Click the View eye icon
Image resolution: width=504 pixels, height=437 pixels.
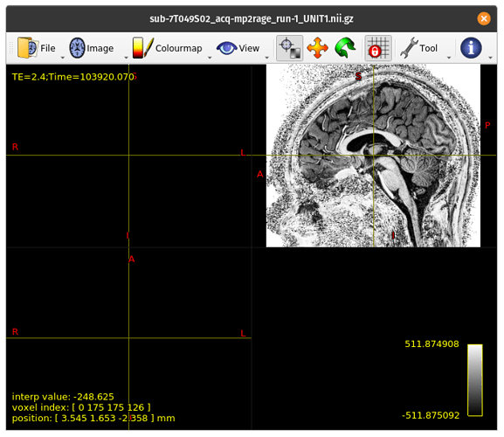(226, 48)
